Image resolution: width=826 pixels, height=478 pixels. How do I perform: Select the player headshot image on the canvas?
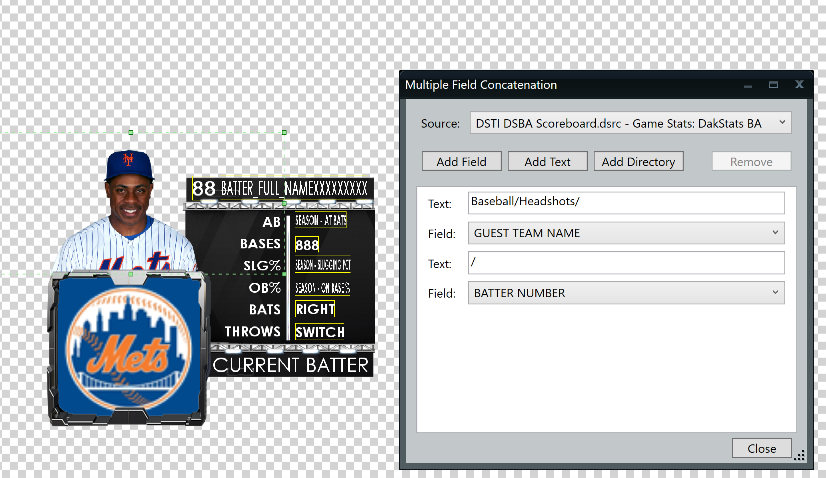click(x=126, y=211)
